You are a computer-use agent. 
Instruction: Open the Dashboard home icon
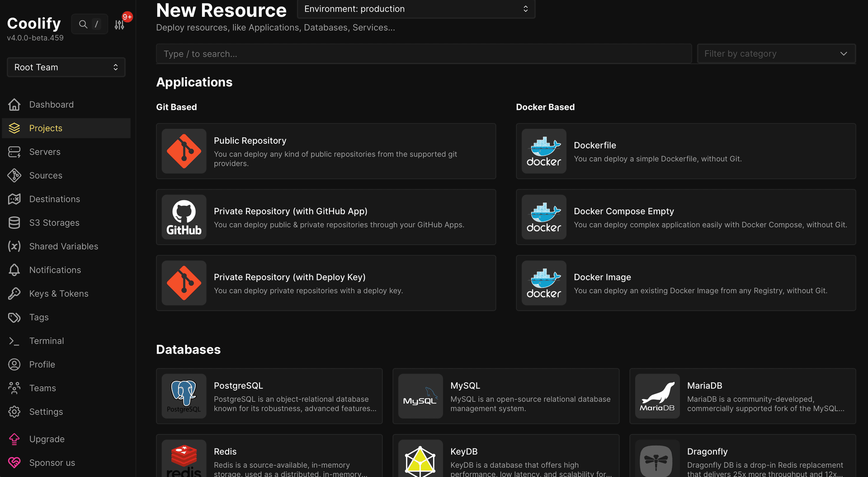(14, 104)
